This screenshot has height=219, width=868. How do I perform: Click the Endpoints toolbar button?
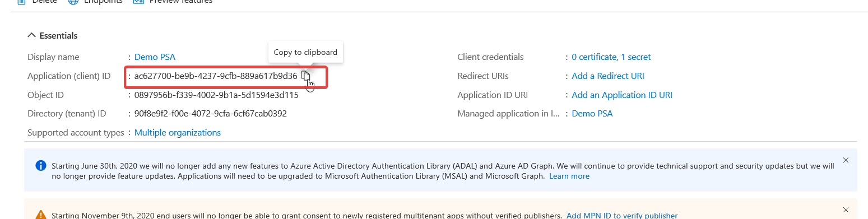coord(95,2)
